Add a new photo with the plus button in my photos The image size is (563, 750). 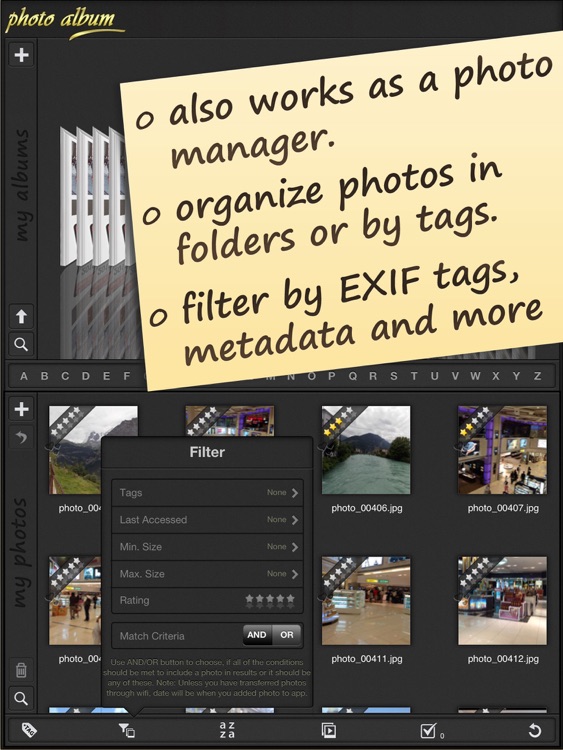coord(21,409)
